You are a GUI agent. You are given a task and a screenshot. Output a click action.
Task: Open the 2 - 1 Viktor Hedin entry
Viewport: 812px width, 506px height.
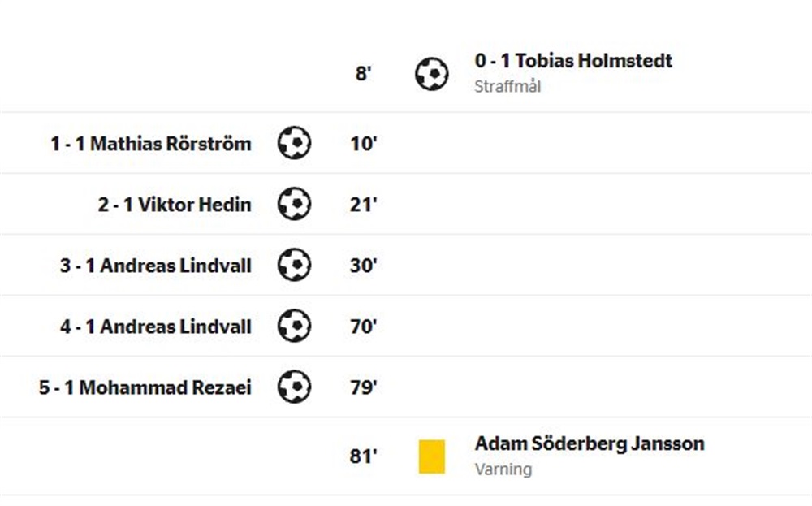click(x=175, y=205)
